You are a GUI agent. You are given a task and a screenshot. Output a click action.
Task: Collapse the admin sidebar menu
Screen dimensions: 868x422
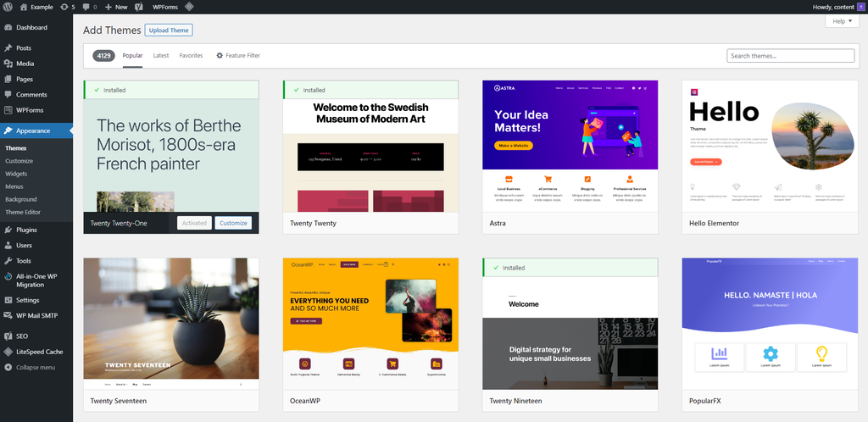35,367
